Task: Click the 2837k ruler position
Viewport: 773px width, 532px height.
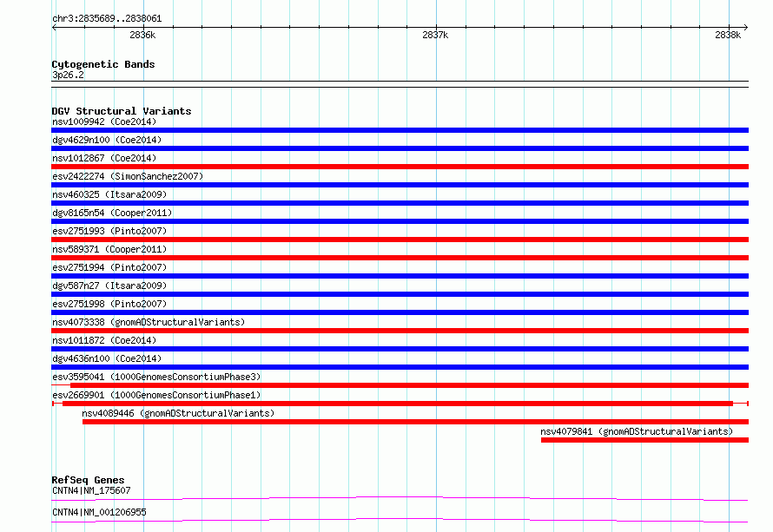Action: [435, 35]
